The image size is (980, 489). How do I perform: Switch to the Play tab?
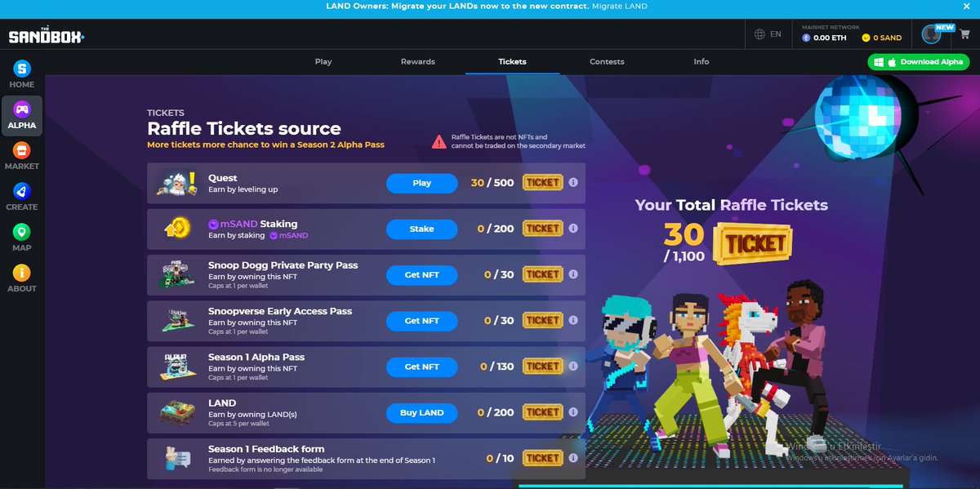tap(323, 61)
